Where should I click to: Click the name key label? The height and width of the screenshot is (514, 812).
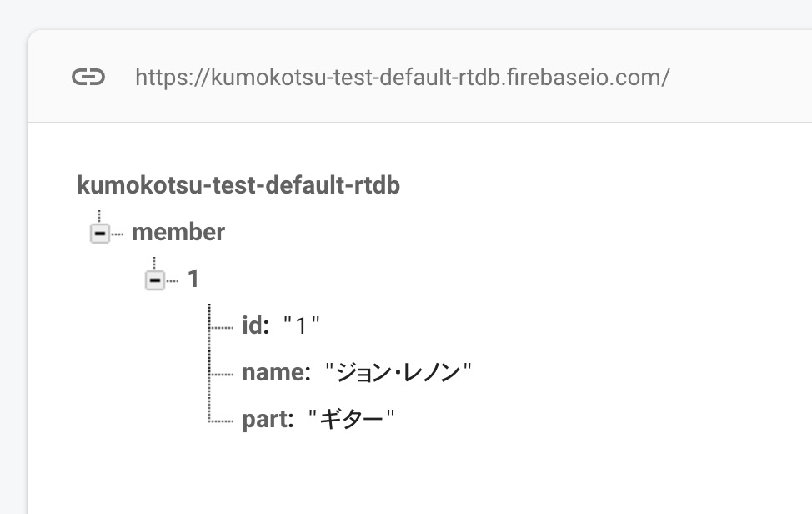point(276,372)
